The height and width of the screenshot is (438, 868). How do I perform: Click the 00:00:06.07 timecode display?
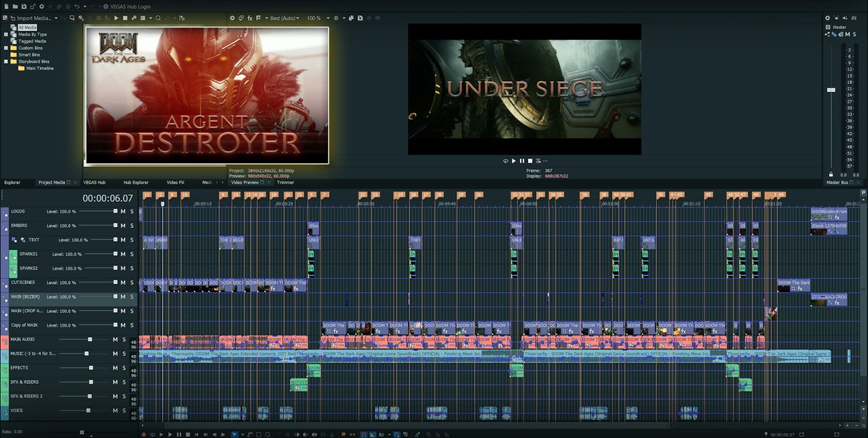[107, 197]
